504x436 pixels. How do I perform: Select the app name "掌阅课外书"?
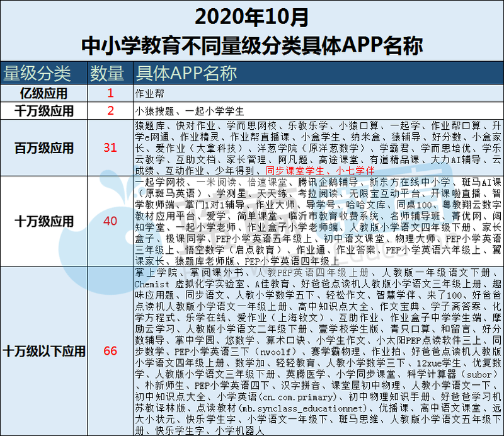click(216, 273)
